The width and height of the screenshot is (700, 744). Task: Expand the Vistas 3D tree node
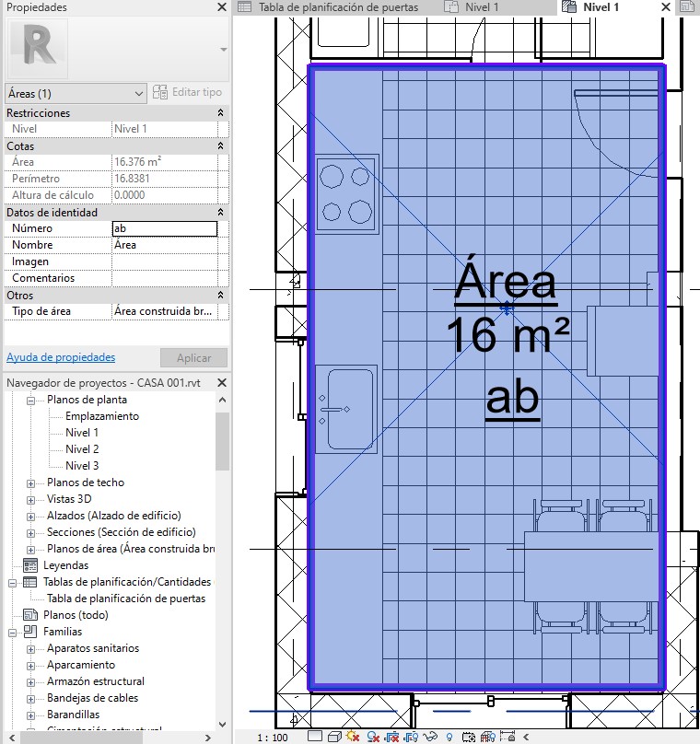(x=30, y=499)
